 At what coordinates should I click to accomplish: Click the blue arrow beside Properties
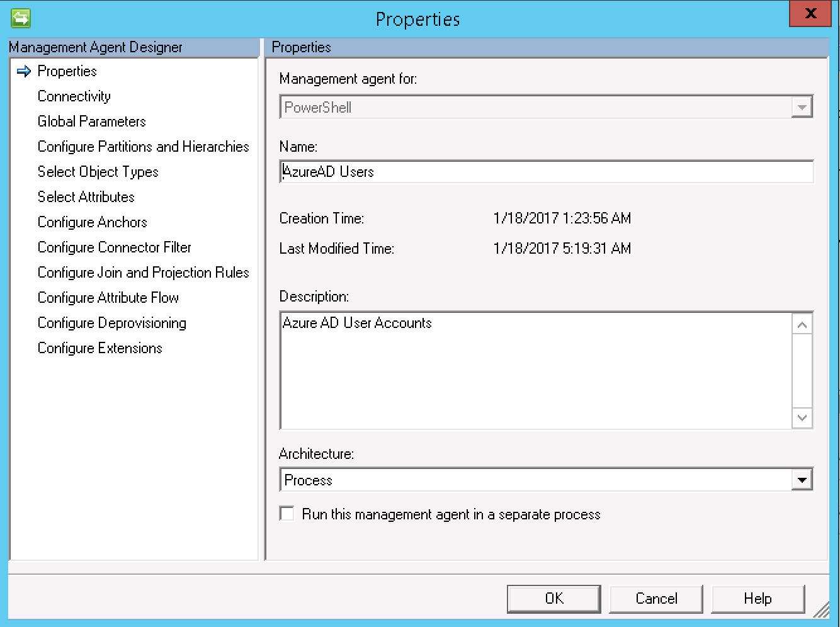(x=24, y=71)
